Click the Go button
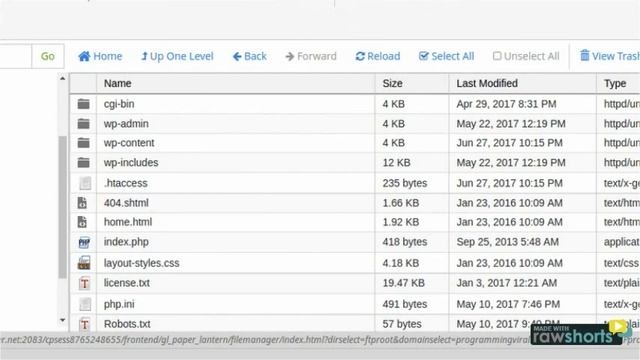 coord(48,56)
